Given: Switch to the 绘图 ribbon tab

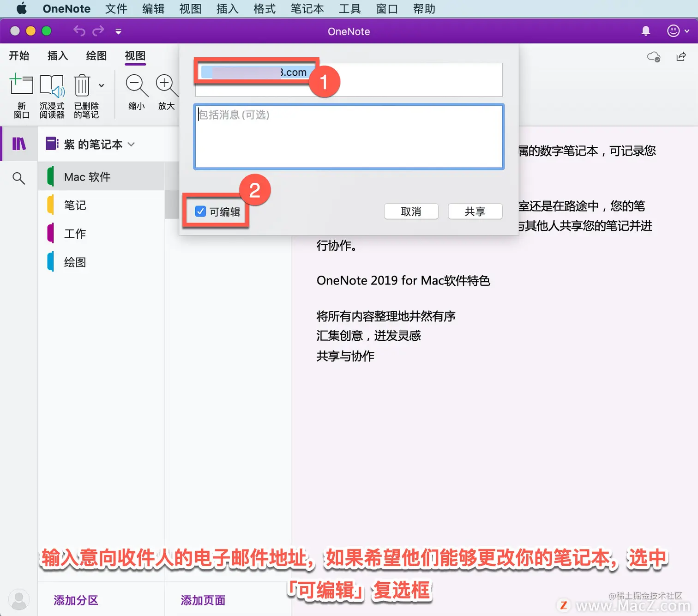Looking at the screenshot, I should coord(96,56).
